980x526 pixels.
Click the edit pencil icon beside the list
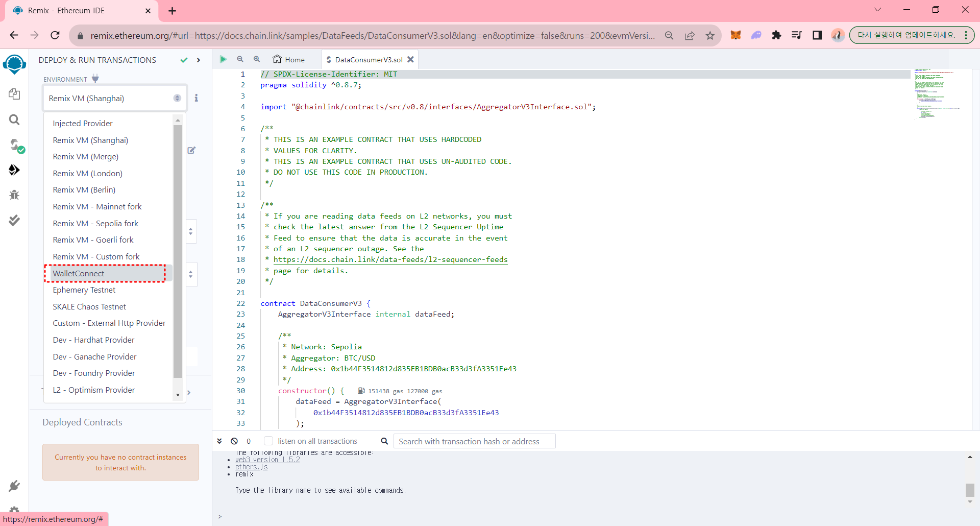[191, 150]
